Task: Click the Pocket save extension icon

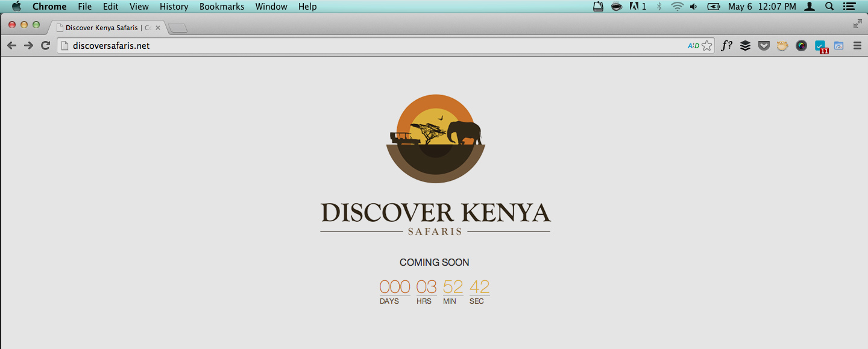Action: coord(764,45)
